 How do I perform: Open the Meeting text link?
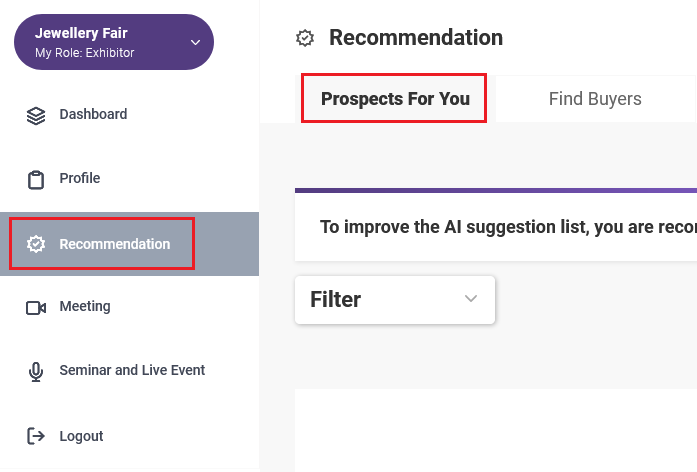(85, 306)
